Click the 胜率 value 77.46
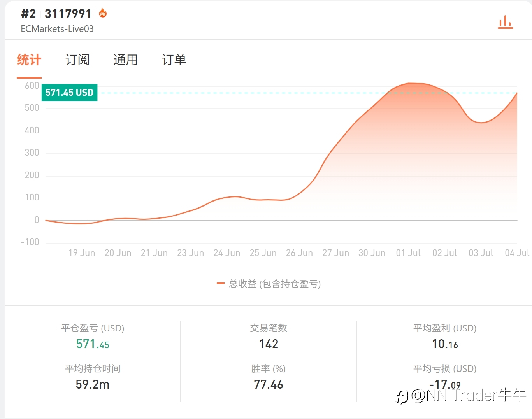This screenshot has height=419, width=532. (x=269, y=384)
